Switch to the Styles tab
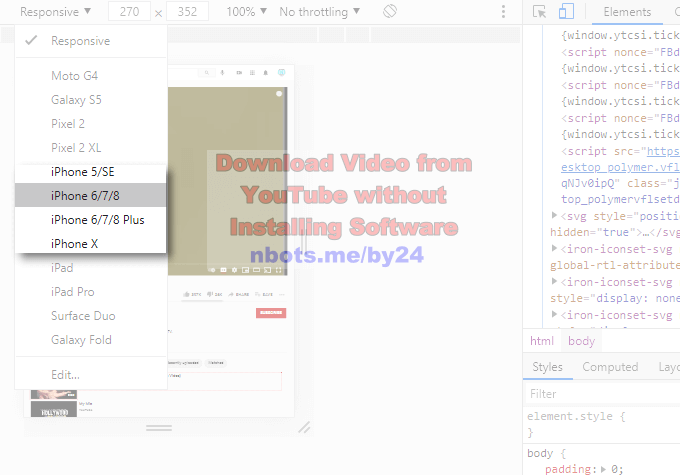680x475 pixels. 547,367
